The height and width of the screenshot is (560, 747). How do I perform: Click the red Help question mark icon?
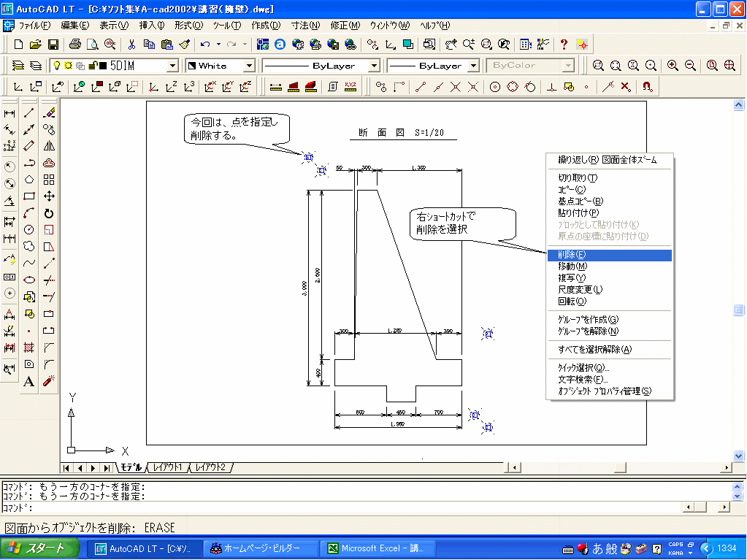(x=564, y=45)
